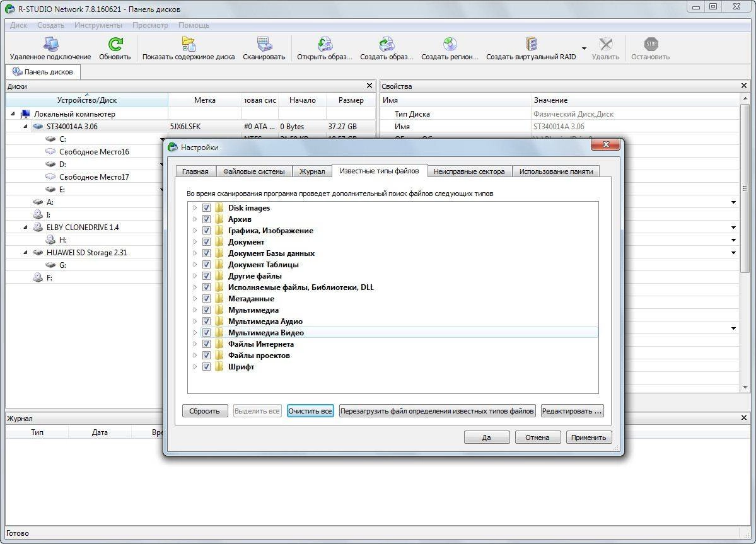Screen dimensions: 756x544
Task: Click the Create virtual RAID icon
Action: click(x=532, y=44)
